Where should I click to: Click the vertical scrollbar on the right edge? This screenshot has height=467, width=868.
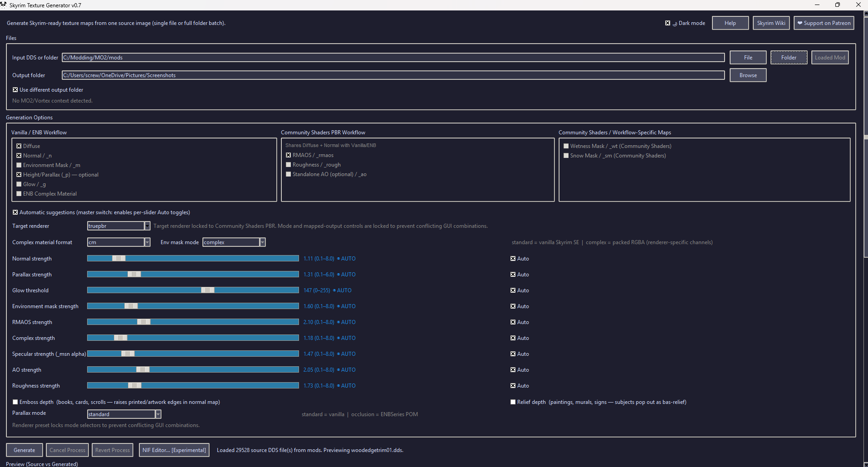click(x=866, y=136)
